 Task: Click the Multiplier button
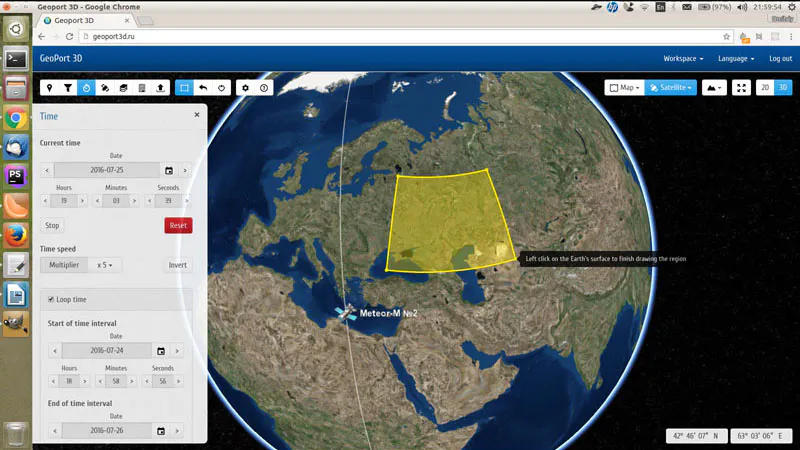64,265
